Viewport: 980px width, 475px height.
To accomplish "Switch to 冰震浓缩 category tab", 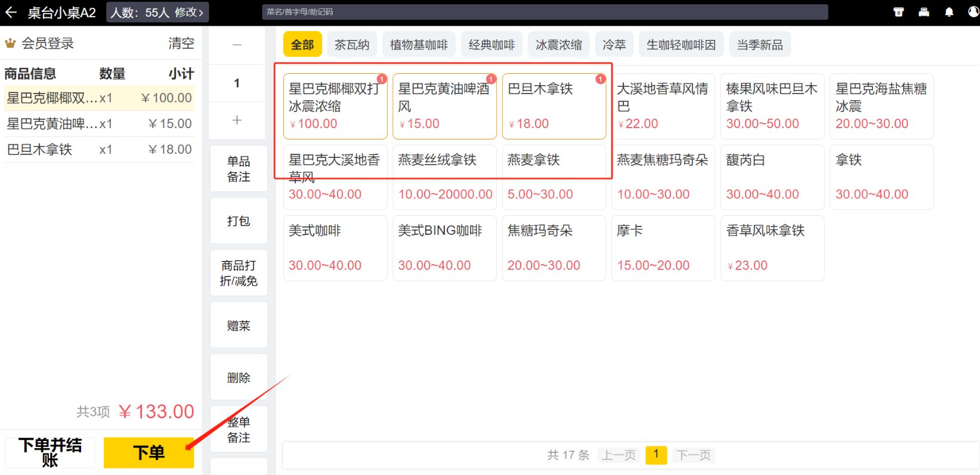I will [559, 45].
